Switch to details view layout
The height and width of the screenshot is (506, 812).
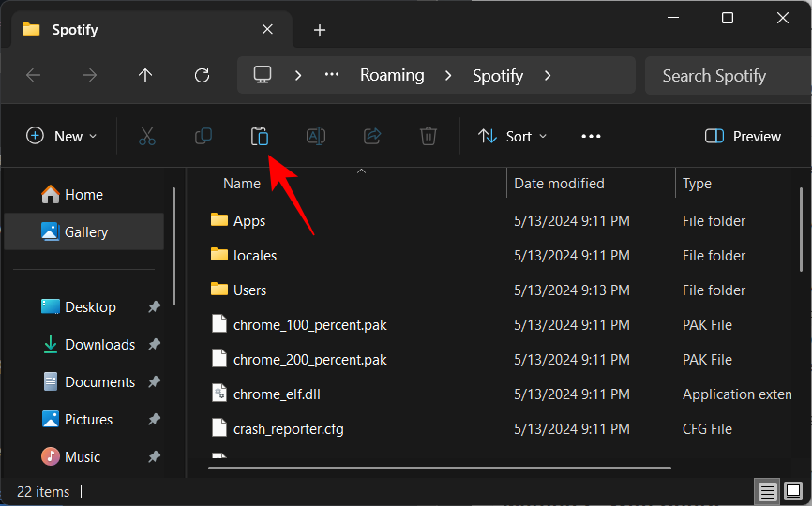pos(768,491)
